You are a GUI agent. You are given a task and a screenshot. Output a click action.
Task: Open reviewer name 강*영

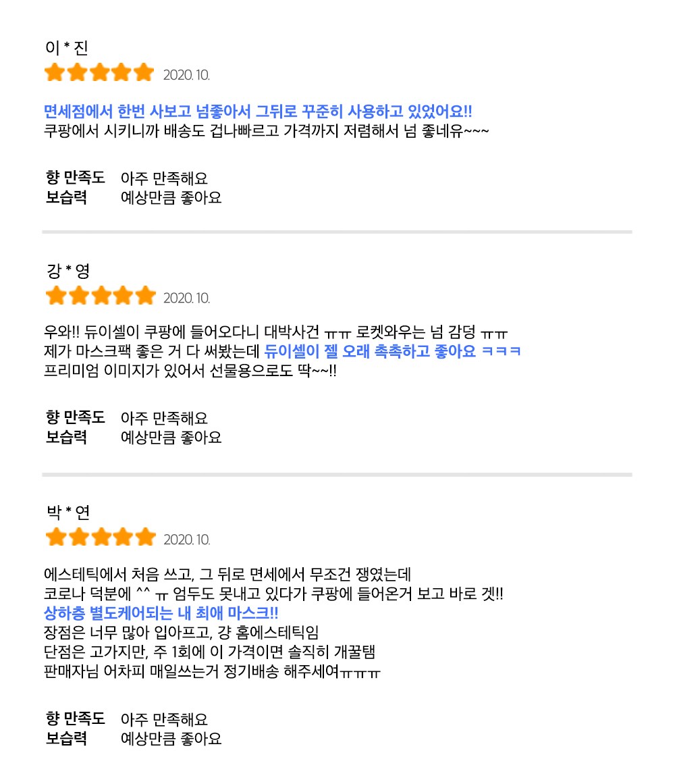click(x=68, y=271)
